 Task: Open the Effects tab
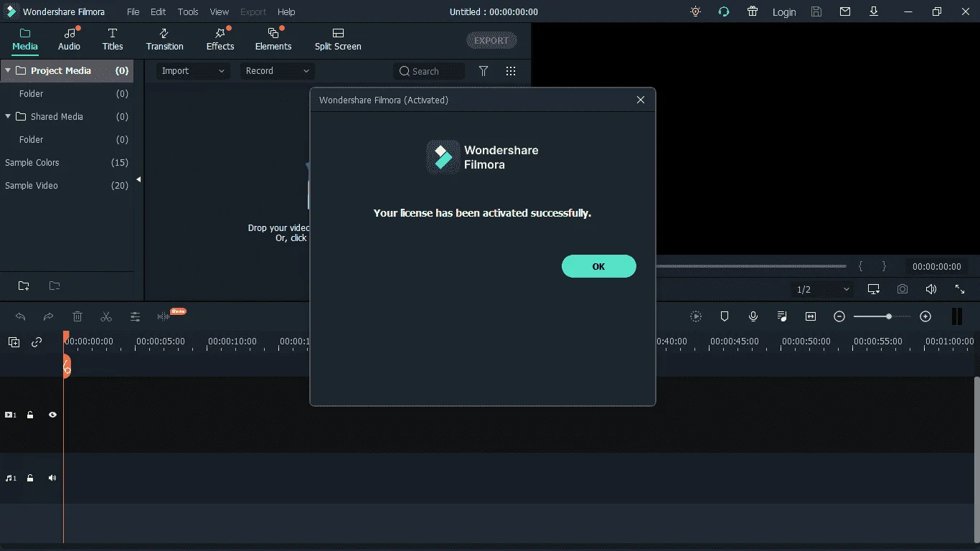(x=220, y=39)
